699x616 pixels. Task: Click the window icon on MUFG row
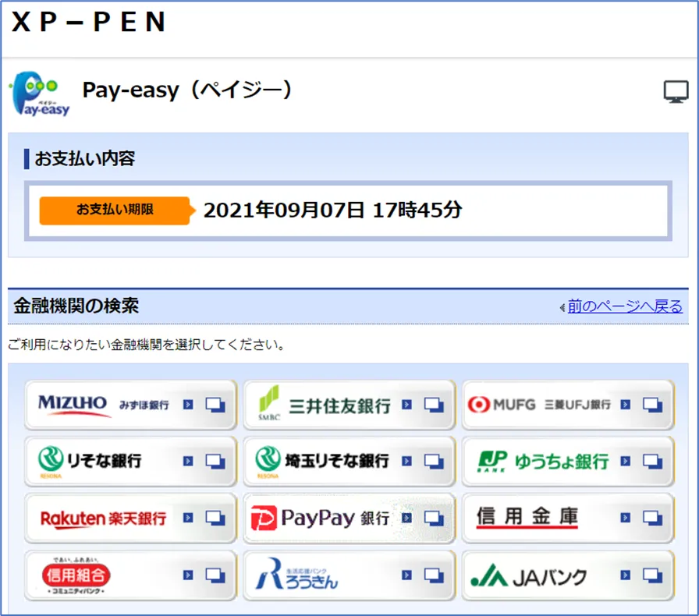pyautogui.click(x=652, y=405)
